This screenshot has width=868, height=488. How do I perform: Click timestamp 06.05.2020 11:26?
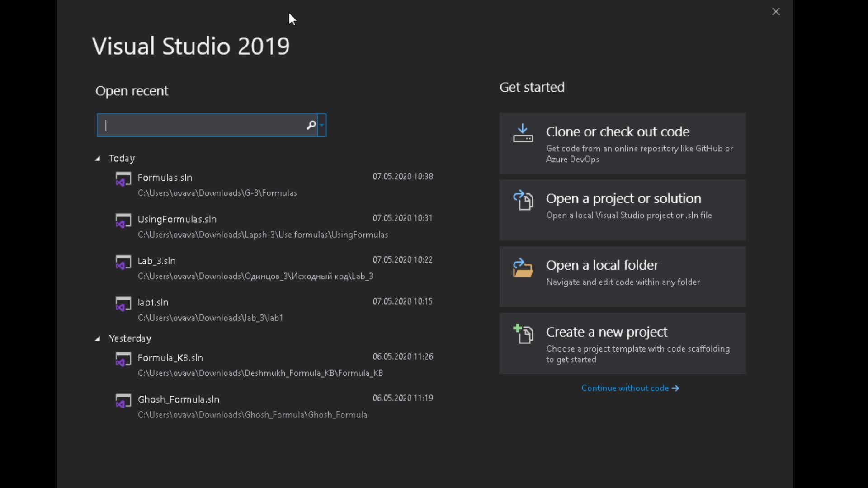(x=403, y=357)
